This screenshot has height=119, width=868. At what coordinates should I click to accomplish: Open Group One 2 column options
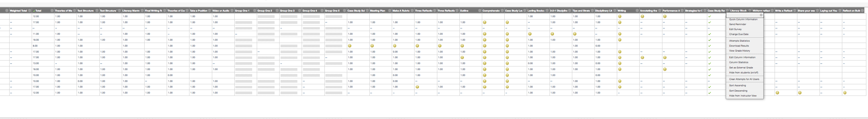tap(277, 11)
